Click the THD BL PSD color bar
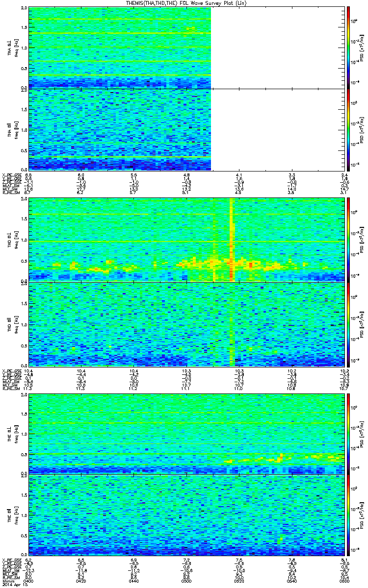The height and width of the screenshot is (588, 368). pos(348,240)
